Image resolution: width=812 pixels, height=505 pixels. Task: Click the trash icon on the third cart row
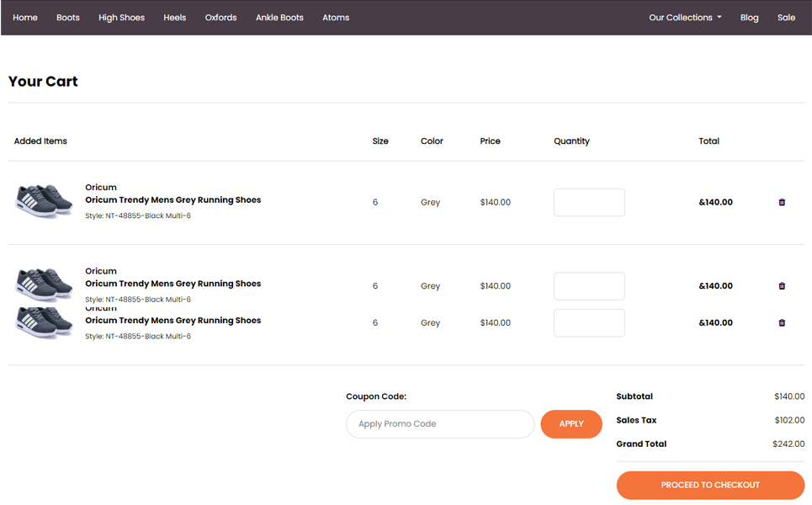point(782,323)
